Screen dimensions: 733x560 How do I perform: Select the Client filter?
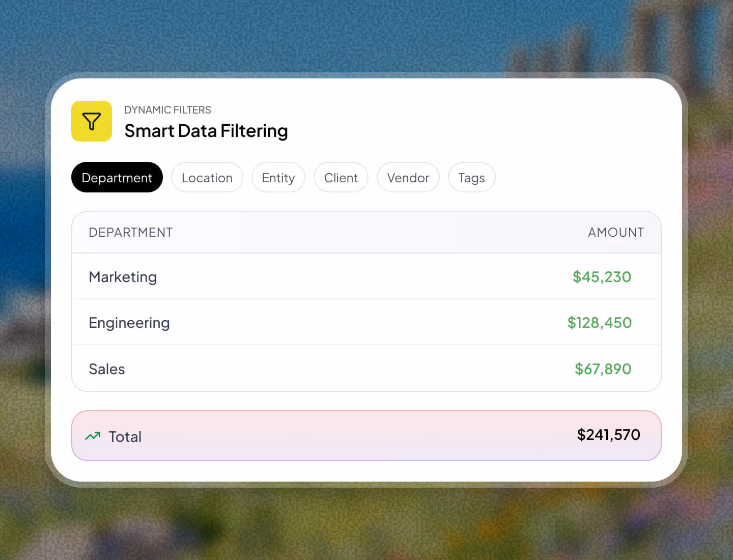[x=341, y=177]
